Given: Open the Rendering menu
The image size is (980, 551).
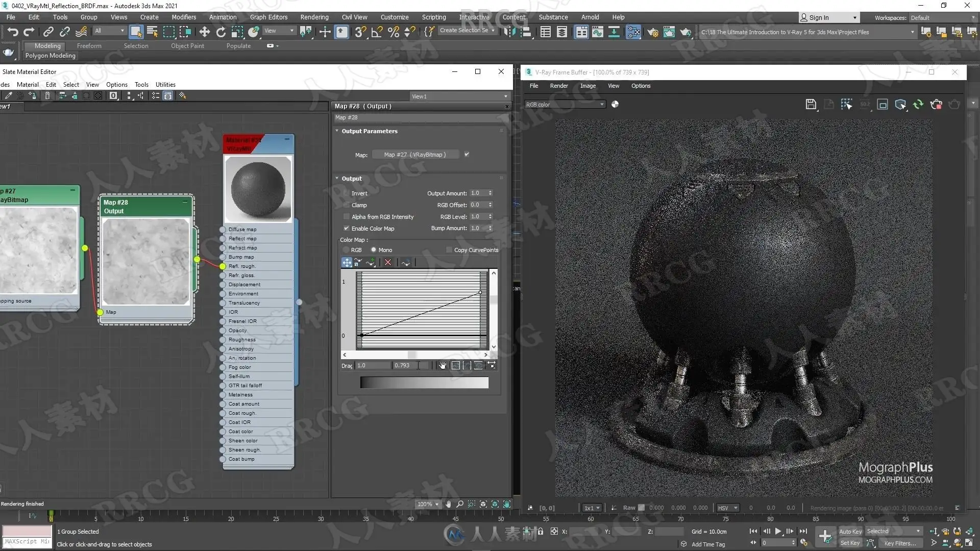Looking at the screenshot, I should point(314,17).
